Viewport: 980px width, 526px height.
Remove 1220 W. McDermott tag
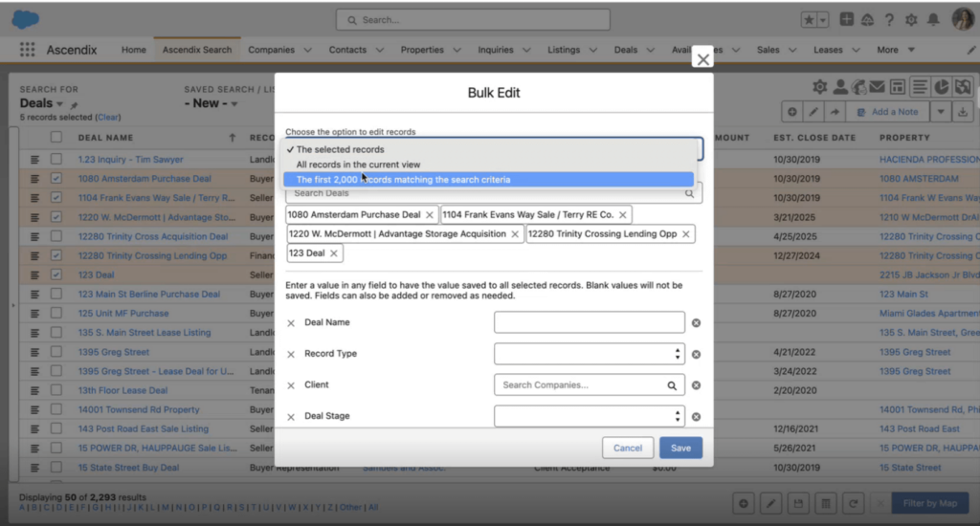coord(515,234)
